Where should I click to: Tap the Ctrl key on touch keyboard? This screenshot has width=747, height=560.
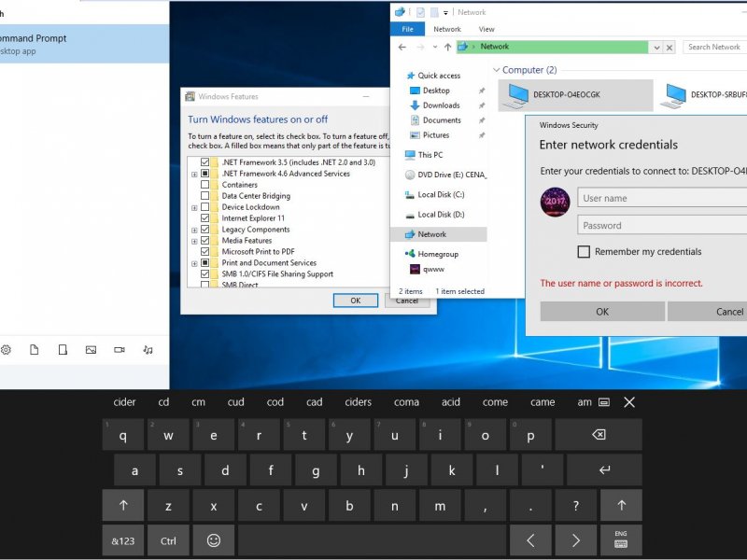click(169, 540)
